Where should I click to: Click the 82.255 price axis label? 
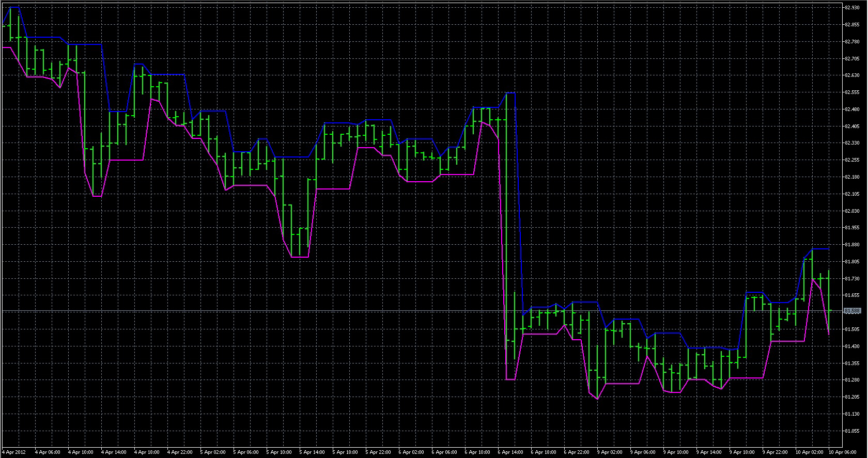853,160
